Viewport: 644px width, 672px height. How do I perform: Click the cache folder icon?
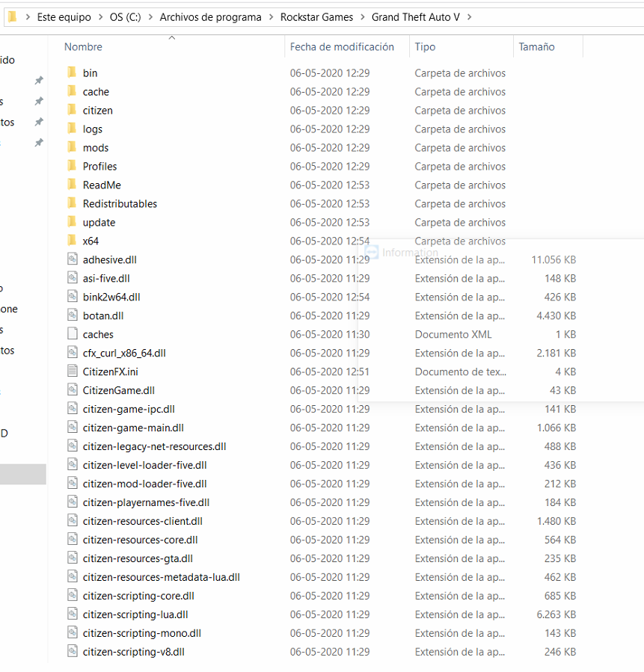point(72,91)
